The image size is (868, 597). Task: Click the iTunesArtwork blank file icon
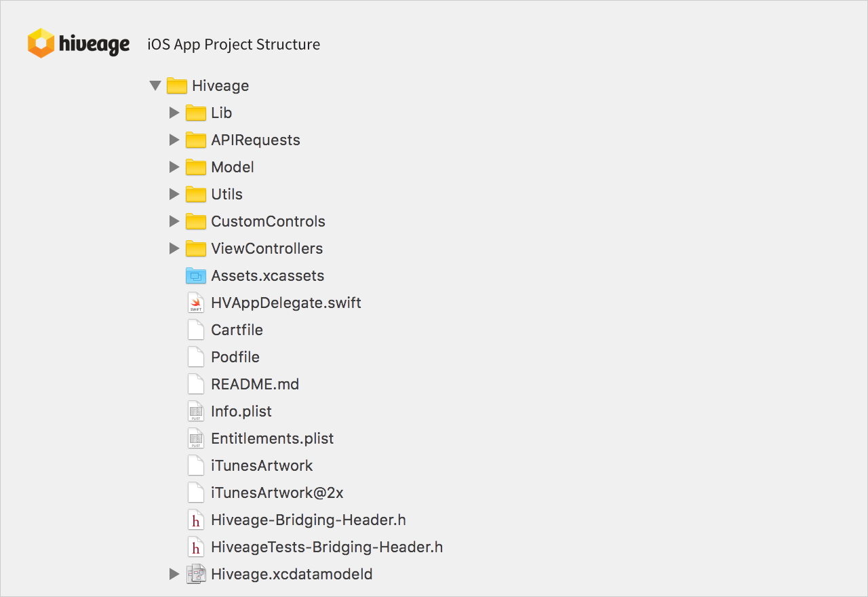(196, 465)
